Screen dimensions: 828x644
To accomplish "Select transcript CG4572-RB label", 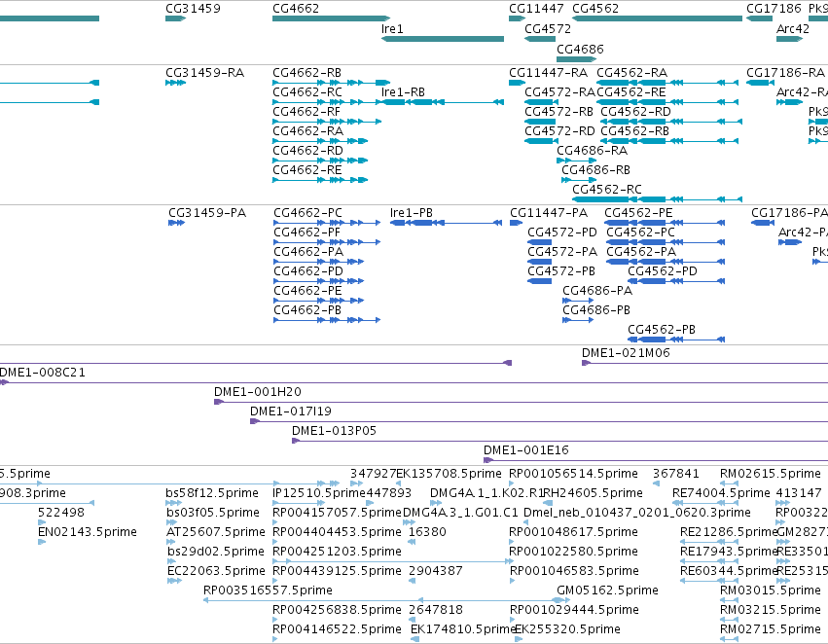I will (558, 111).
